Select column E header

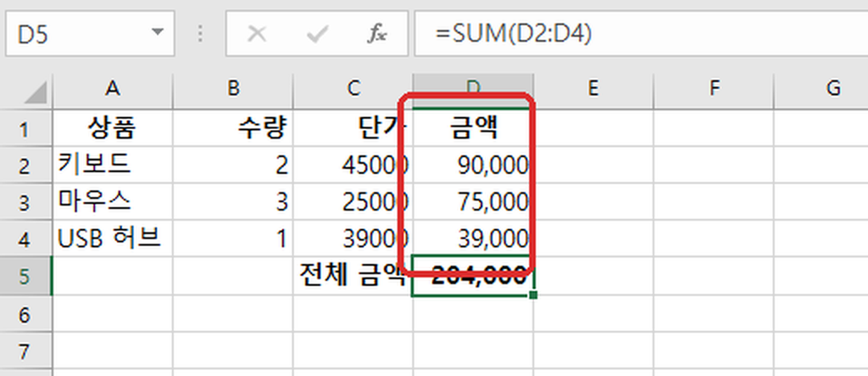[x=593, y=89]
